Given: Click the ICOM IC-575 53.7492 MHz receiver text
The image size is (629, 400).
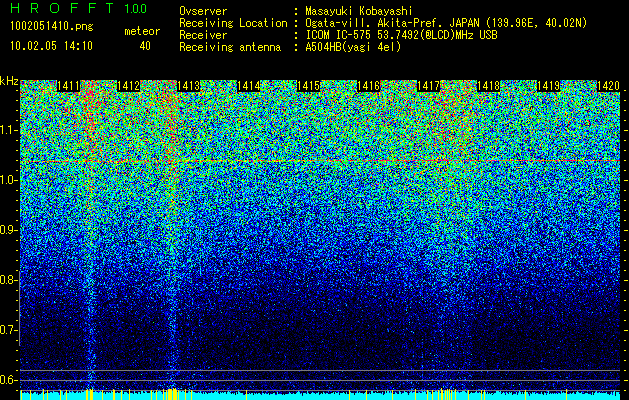Looking at the screenshot, I should 401,35.
